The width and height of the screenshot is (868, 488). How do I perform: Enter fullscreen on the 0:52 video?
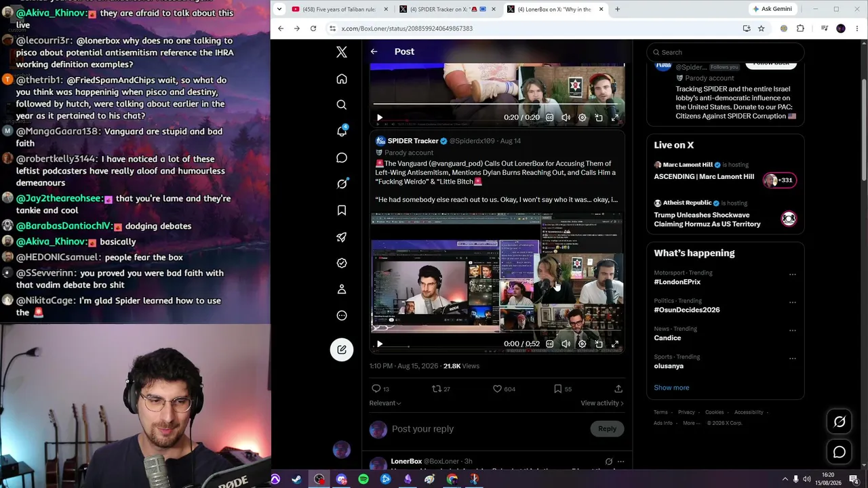pos(615,344)
